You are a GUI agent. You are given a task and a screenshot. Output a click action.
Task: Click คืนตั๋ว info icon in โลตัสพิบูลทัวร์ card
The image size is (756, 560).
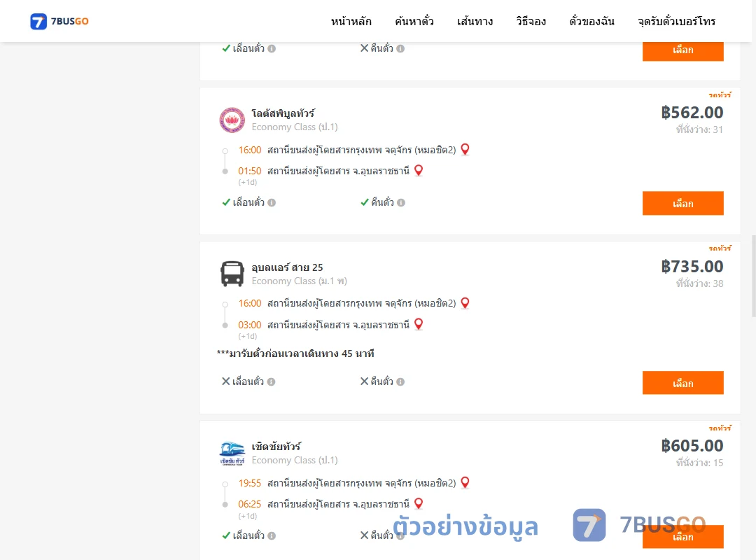click(x=400, y=202)
